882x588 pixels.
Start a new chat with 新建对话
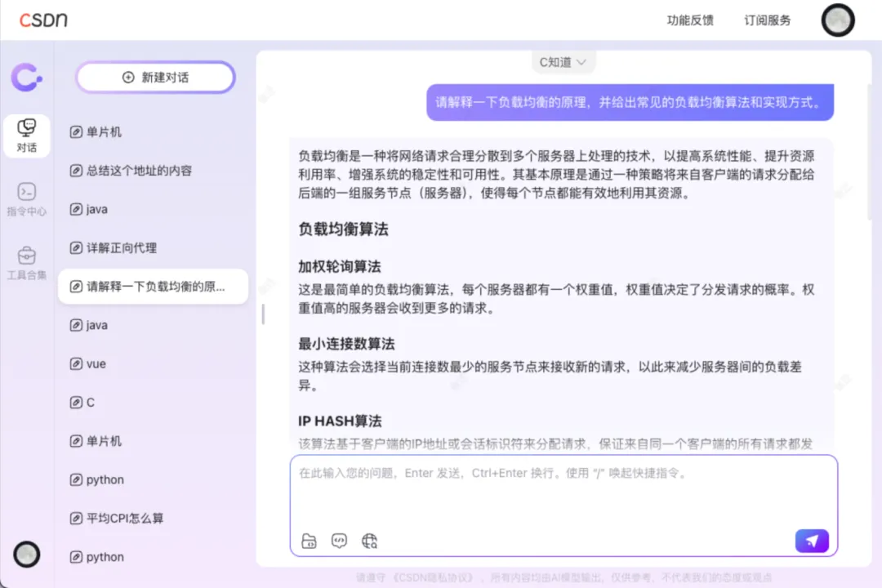click(x=155, y=77)
